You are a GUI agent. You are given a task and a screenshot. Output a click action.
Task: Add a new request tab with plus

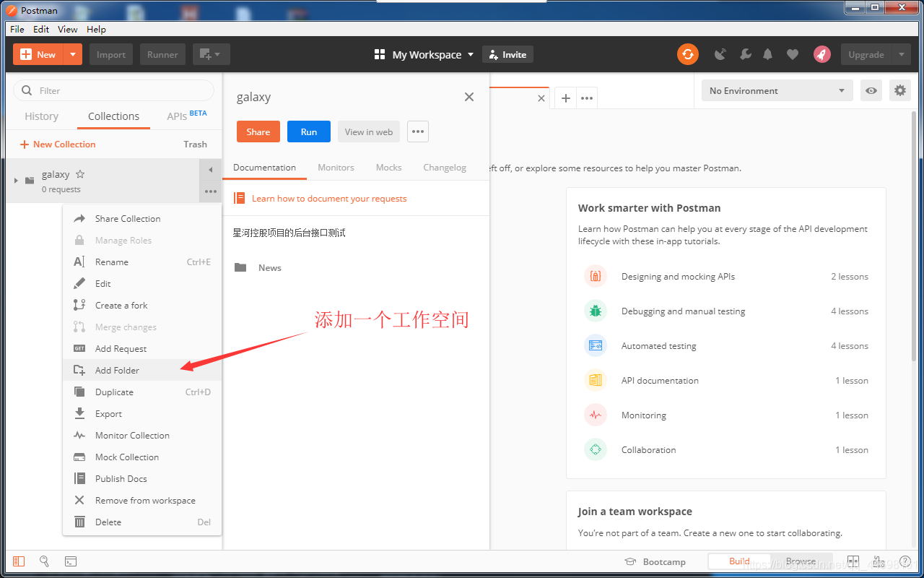pos(566,98)
